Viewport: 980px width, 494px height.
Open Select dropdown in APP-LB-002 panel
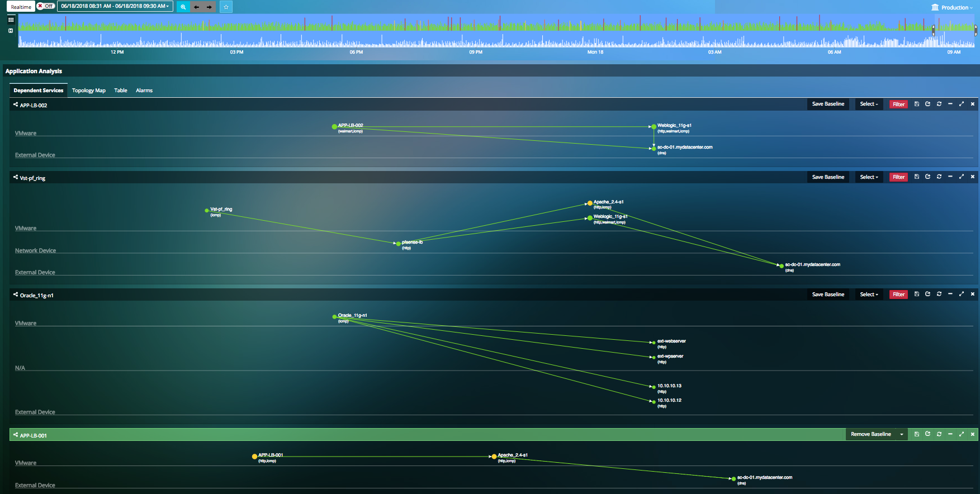(869, 104)
